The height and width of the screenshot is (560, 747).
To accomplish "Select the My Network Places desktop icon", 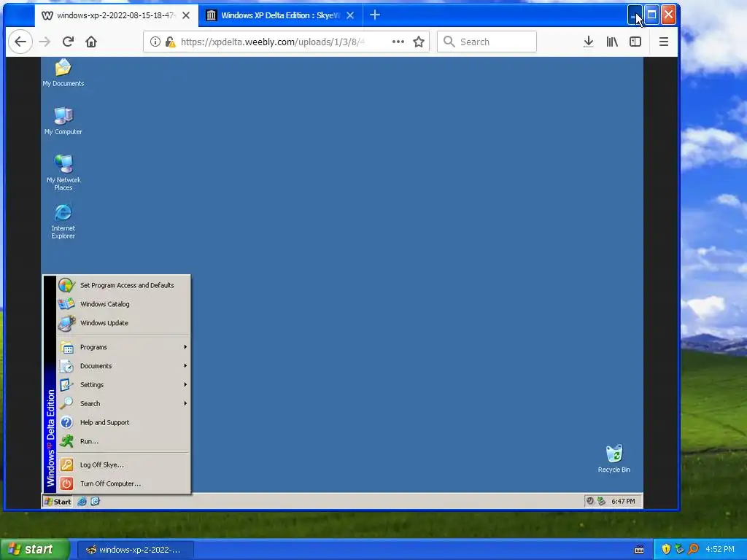I will [x=63, y=173].
